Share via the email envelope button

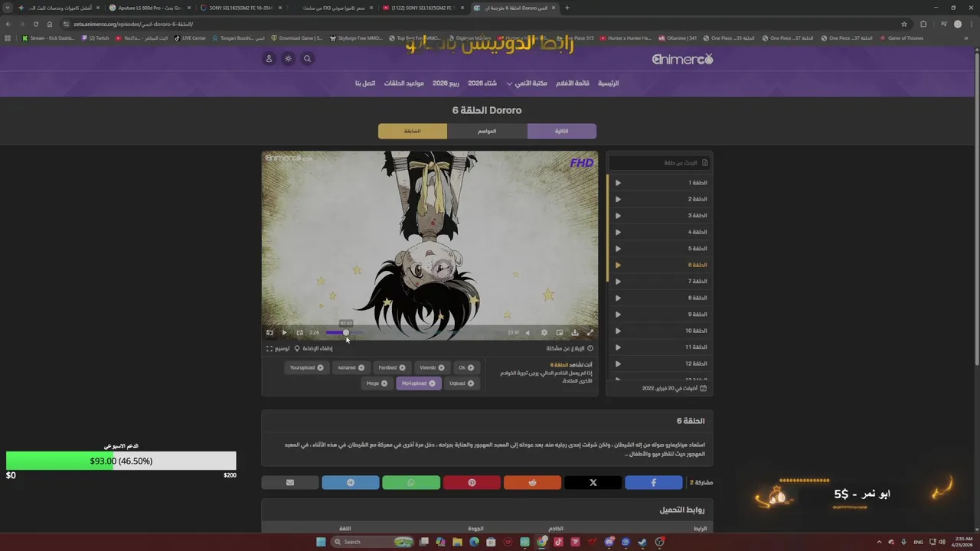[290, 483]
